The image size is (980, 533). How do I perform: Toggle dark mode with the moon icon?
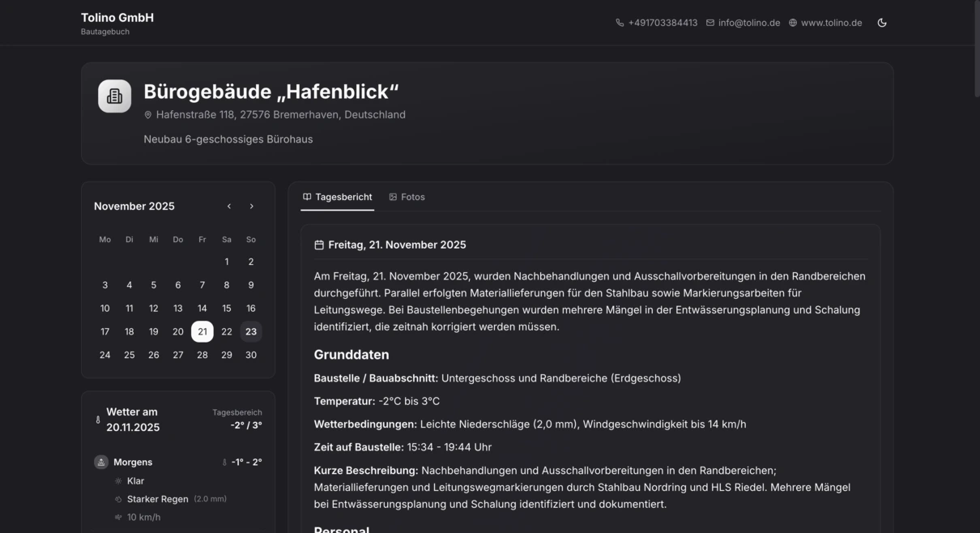882,23
